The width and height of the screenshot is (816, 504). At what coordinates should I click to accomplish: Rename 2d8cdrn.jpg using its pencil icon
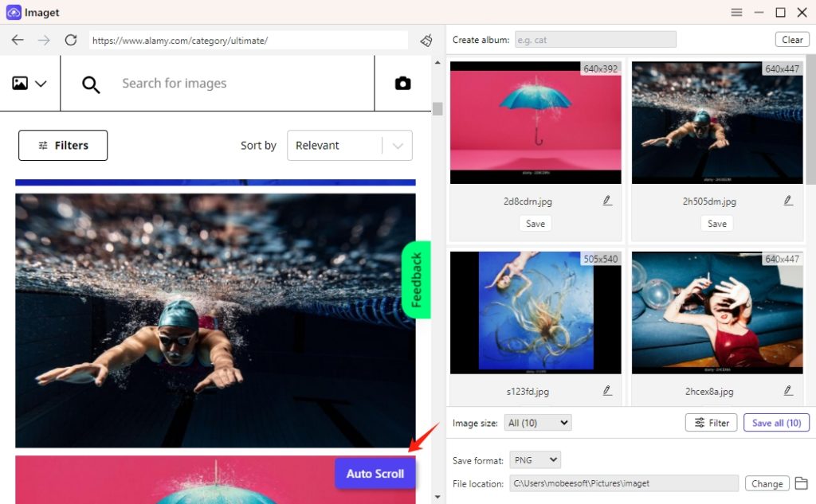coord(606,201)
